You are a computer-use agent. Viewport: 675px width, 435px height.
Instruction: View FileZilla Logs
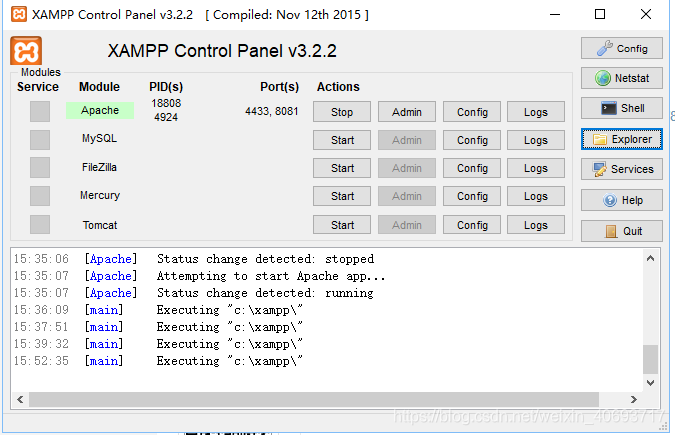point(536,168)
